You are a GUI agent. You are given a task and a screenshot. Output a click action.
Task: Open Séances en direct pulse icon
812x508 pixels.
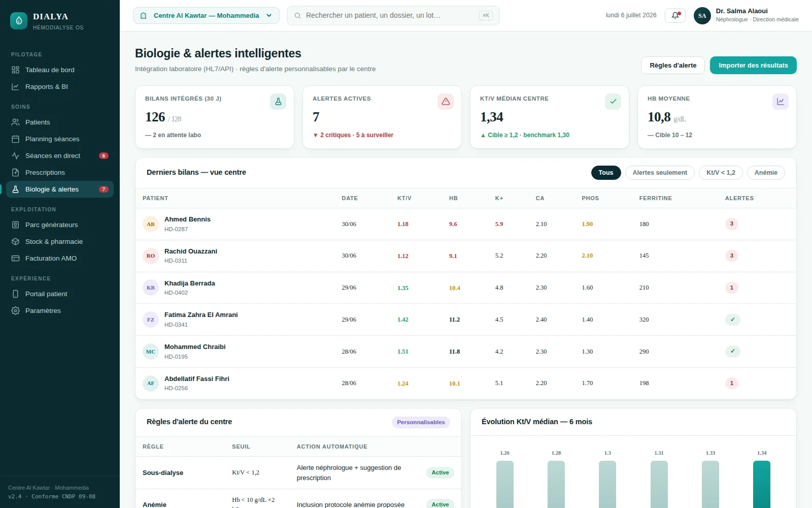coord(16,155)
